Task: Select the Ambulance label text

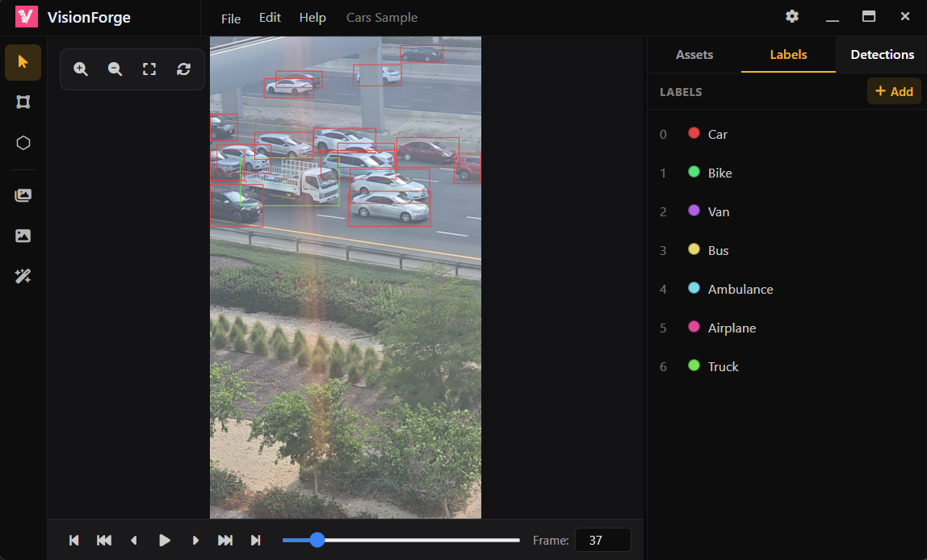Action: click(740, 289)
